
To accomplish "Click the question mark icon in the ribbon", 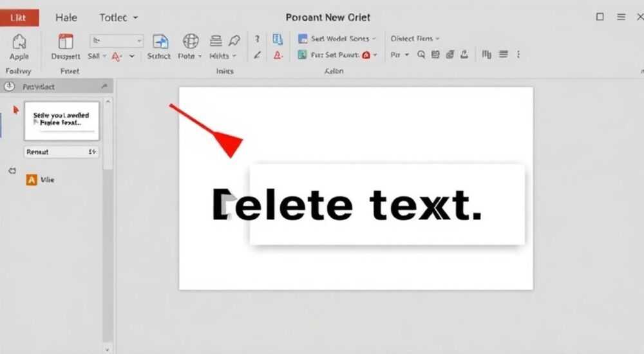I will pyautogui.click(x=257, y=39).
